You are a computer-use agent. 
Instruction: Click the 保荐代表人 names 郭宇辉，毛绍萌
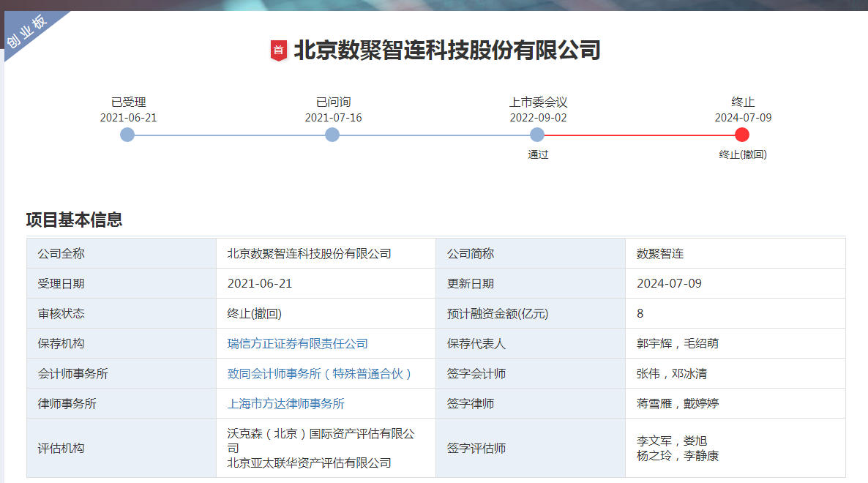678,343
